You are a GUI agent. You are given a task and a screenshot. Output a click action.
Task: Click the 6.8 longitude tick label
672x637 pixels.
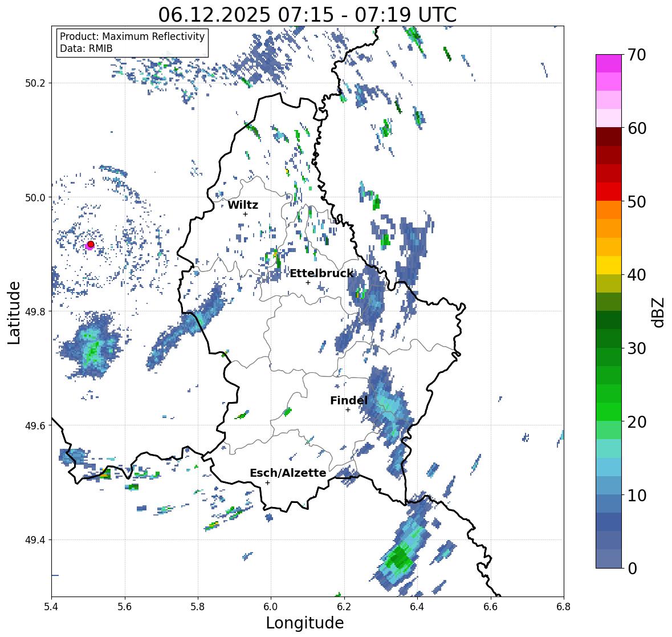[564, 607]
